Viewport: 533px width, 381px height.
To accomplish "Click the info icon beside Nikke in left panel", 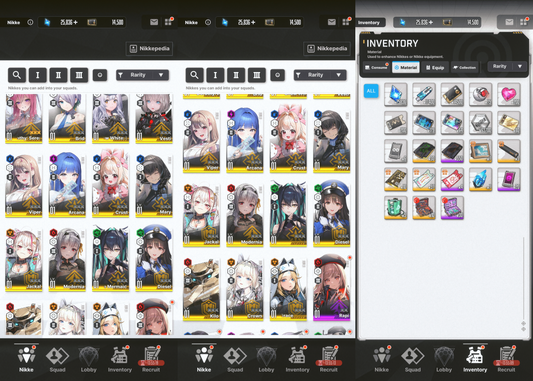I will 30,22.
